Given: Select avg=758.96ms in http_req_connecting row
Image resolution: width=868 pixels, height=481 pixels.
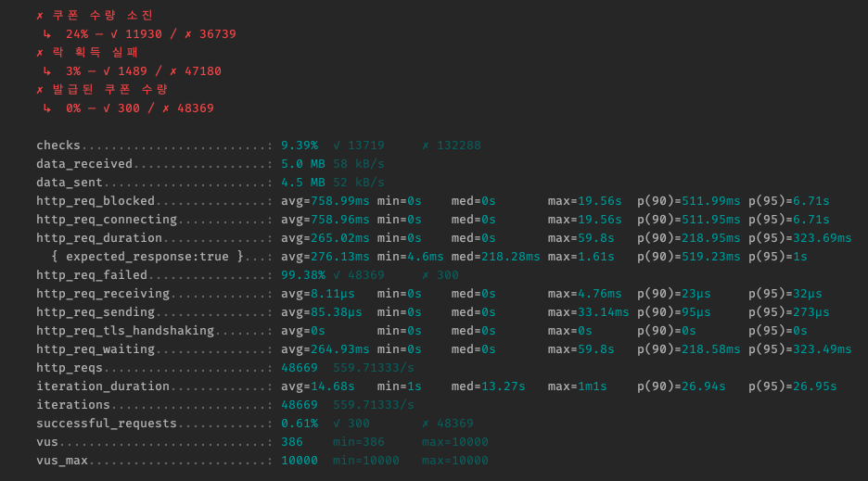Looking at the screenshot, I should (325, 220).
